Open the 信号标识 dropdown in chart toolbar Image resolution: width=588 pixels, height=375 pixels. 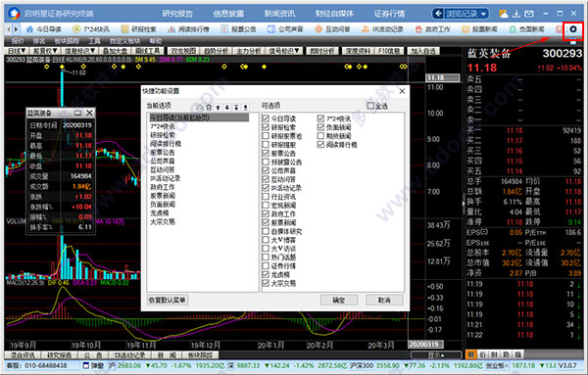tap(285, 51)
